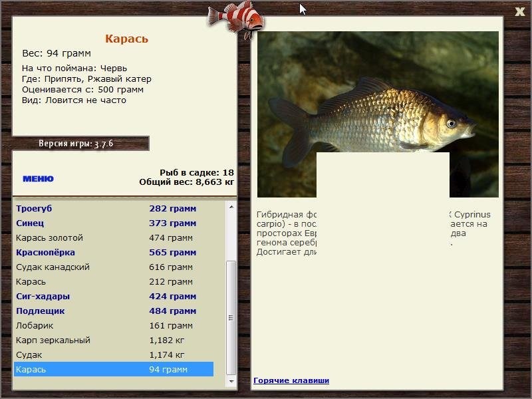
Task: Select Судак 1,174 кг row
Action: coord(114,354)
